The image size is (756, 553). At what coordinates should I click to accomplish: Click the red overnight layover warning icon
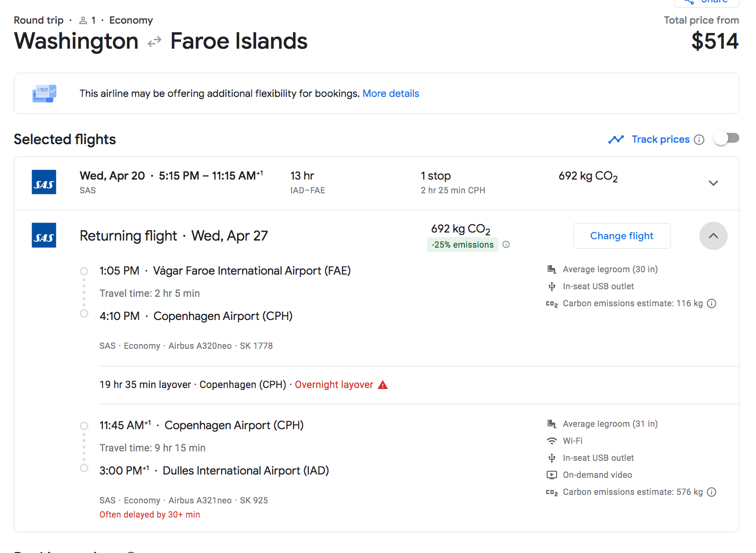click(383, 385)
